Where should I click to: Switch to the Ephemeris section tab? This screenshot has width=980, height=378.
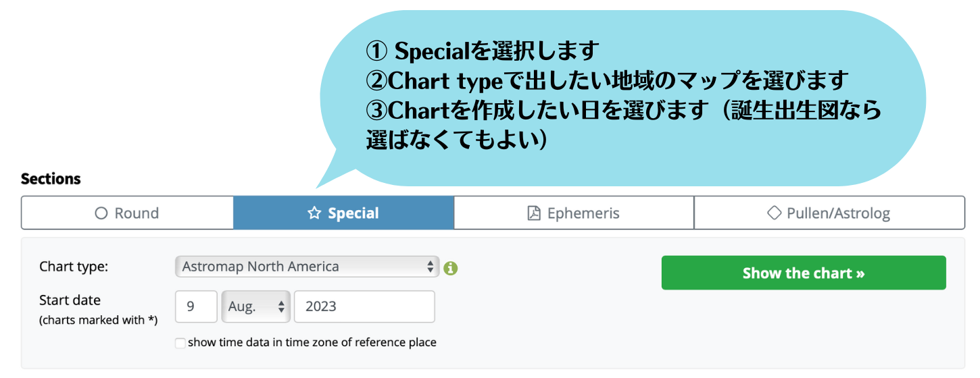[x=574, y=213]
